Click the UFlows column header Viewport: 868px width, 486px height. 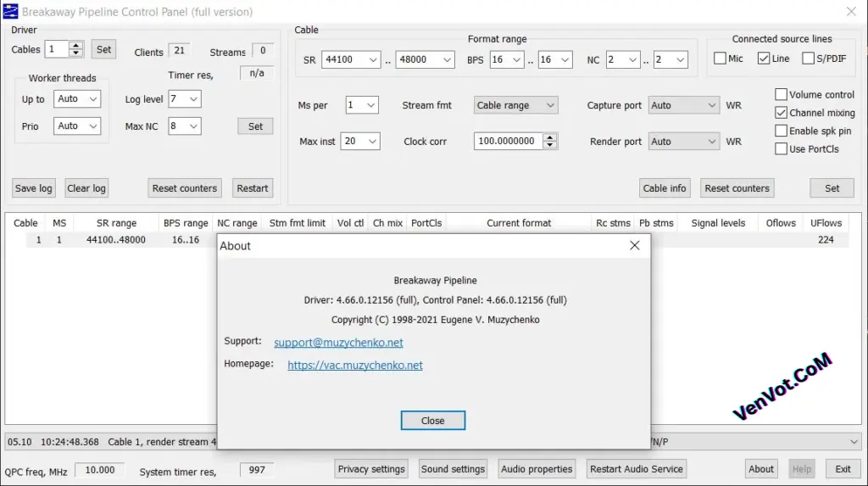(x=826, y=223)
